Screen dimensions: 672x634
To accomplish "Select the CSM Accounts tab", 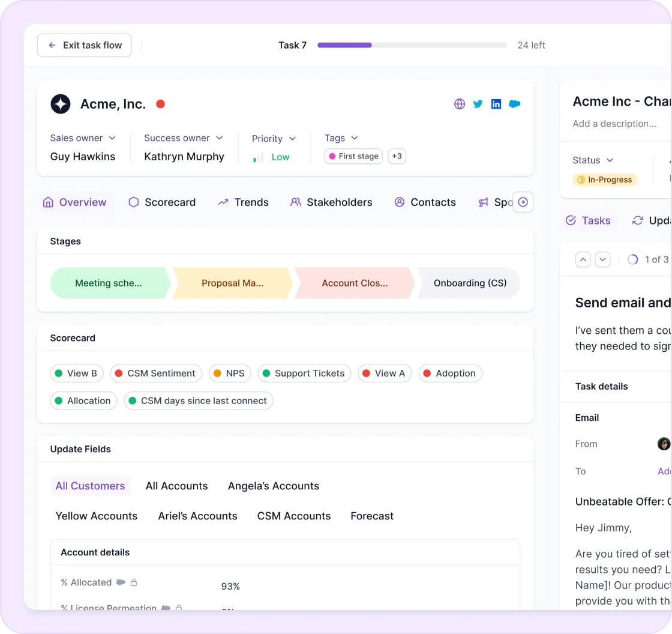I will 294,516.
